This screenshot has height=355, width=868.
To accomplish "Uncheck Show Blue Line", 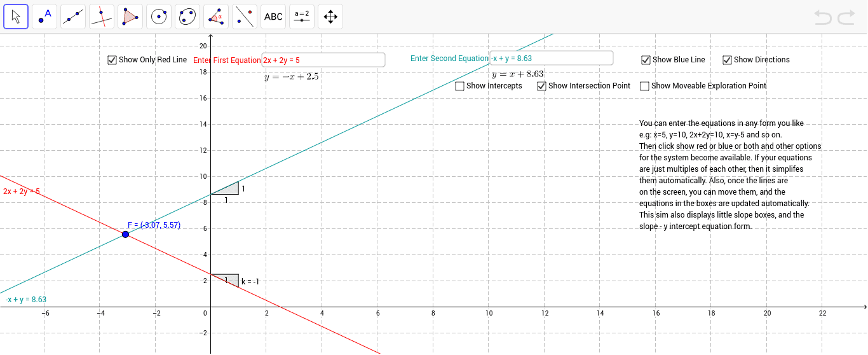I will coord(646,60).
